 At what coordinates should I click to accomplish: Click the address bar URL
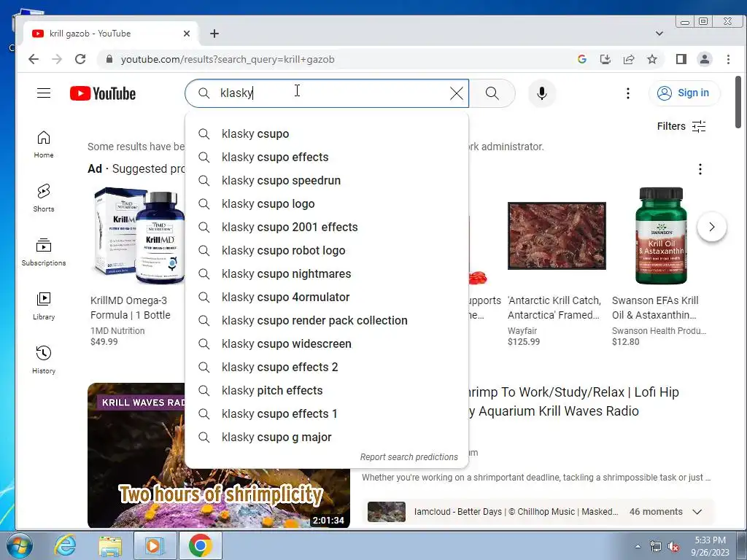(x=228, y=60)
